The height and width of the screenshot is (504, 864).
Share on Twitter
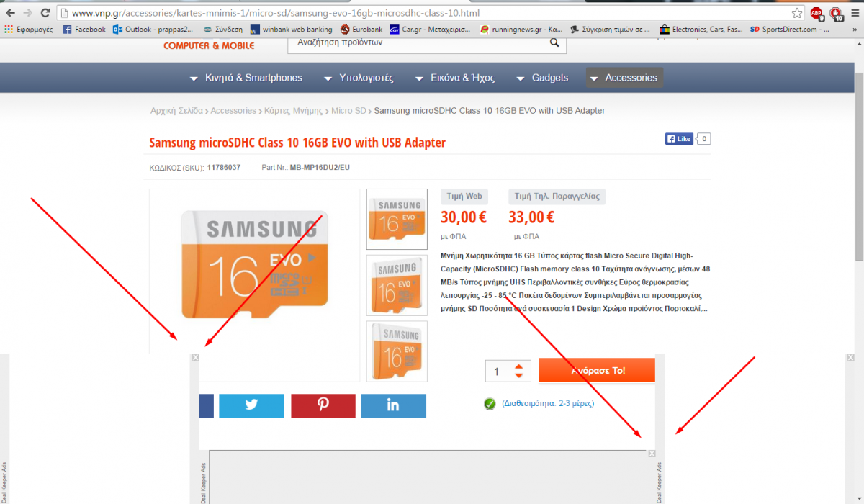[251, 406]
